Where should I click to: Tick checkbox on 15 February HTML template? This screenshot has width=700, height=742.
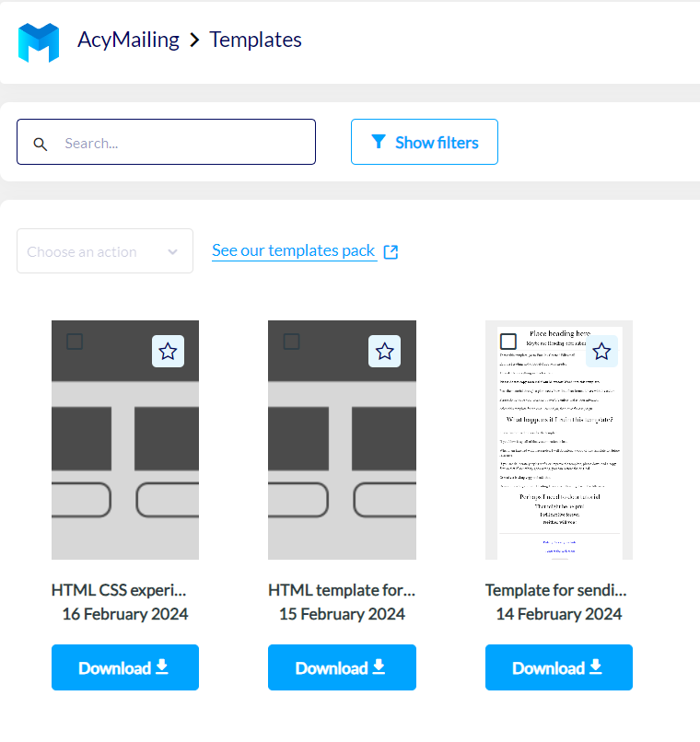291,342
